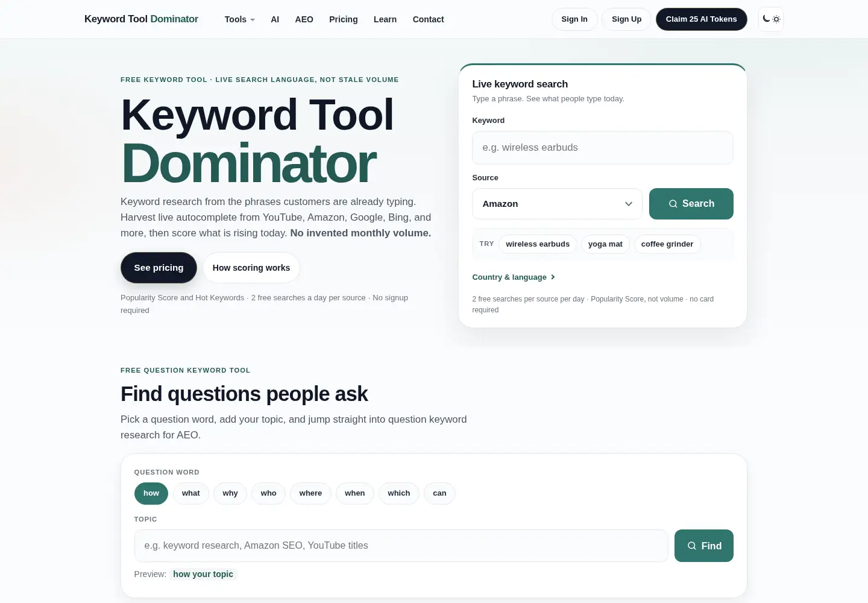Open the Contact page

pos(428,19)
